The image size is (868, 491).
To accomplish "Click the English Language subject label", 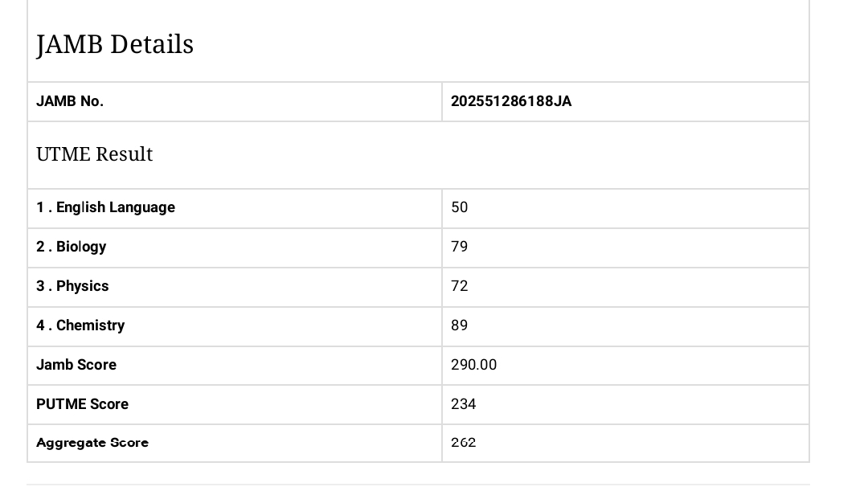I will pos(105,207).
